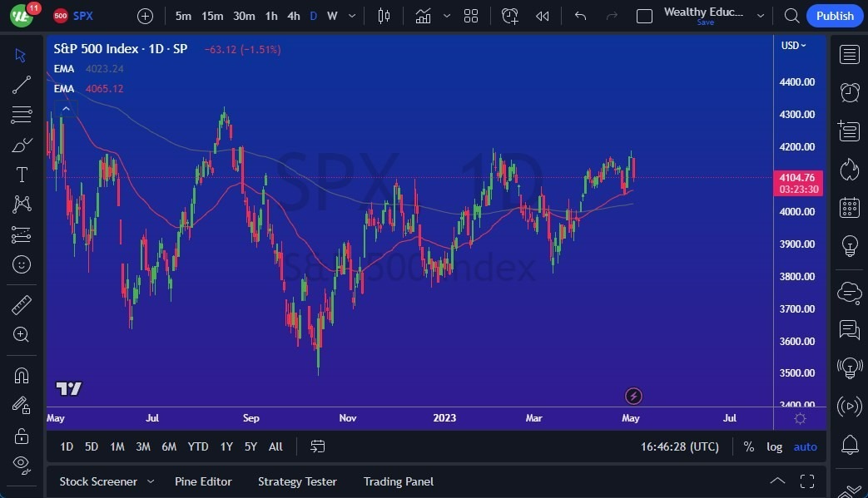Toggle auto scale on price axis

point(805,446)
